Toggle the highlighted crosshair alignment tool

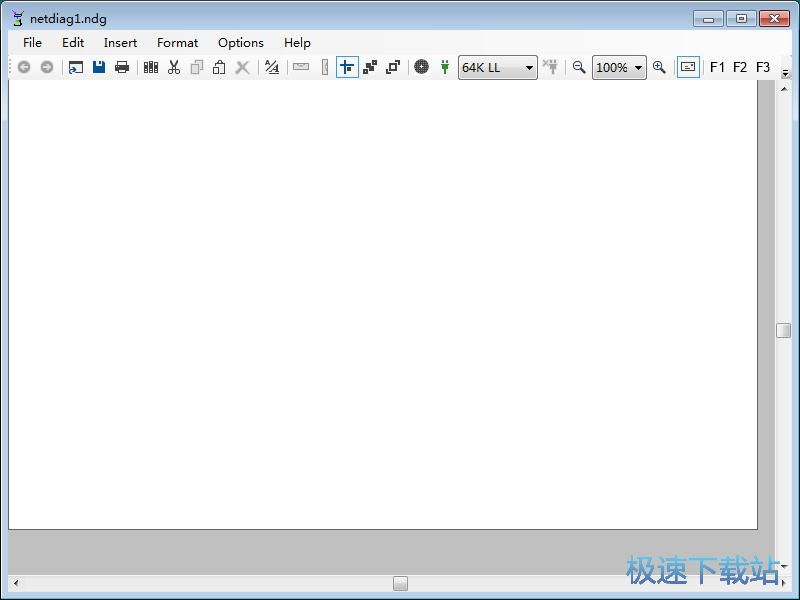click(x=347, y=67)
